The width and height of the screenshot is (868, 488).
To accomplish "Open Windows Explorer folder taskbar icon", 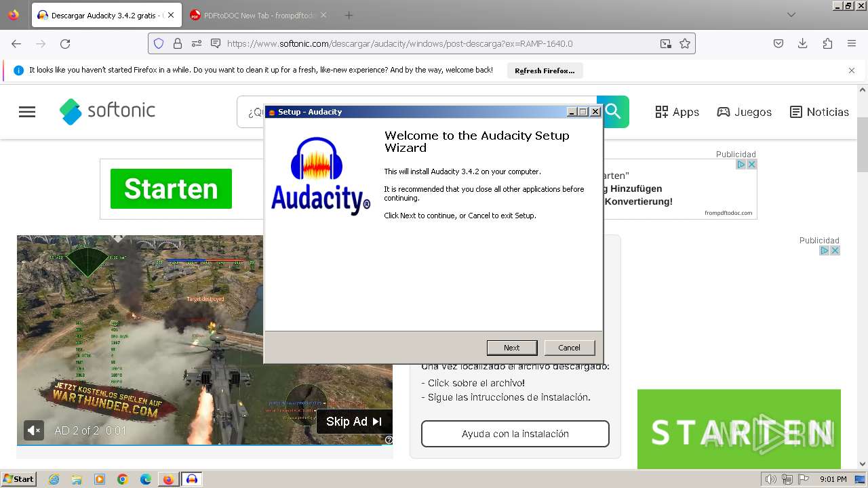I will [77, 479].
